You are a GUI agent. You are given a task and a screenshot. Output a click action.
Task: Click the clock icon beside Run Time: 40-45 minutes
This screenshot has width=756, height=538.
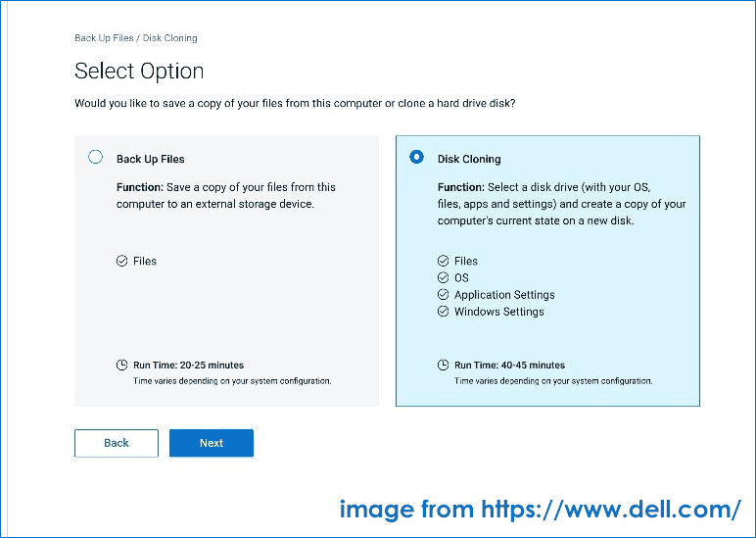coord(443,365)
